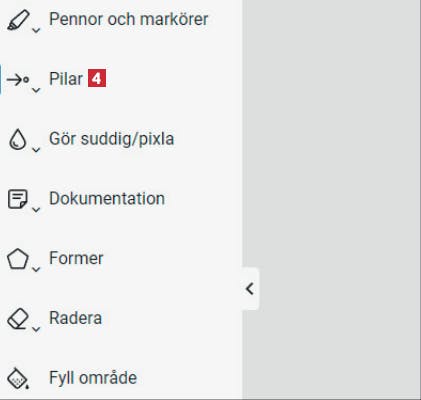Select the arrow tool icon

pyautogui.click(x=18, y=80)
